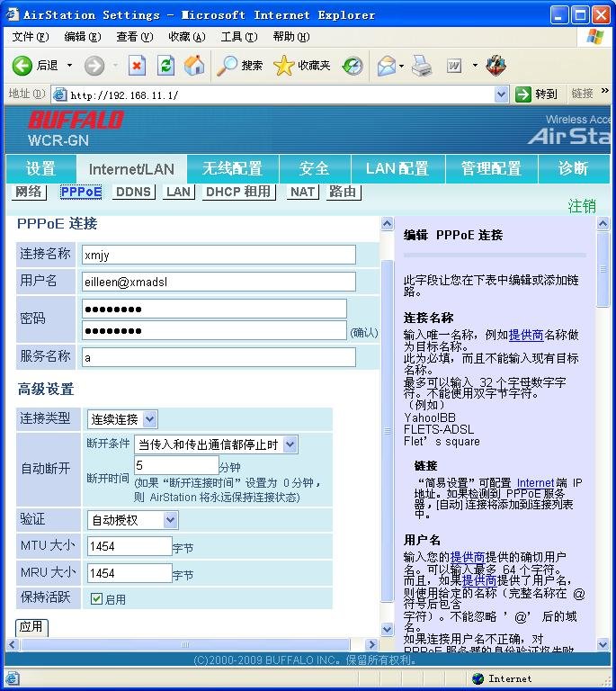Click the Print toolbar icon

tap(422, 65)
